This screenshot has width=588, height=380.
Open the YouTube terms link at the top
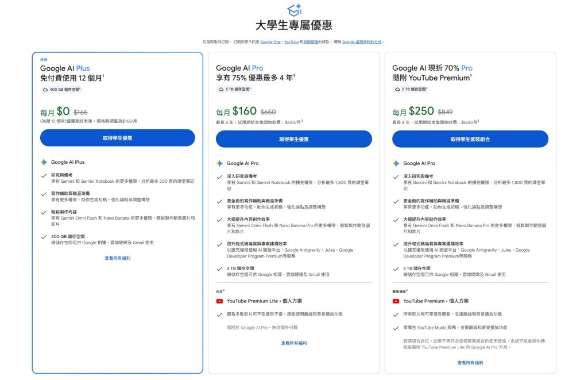tap(291, 42)
